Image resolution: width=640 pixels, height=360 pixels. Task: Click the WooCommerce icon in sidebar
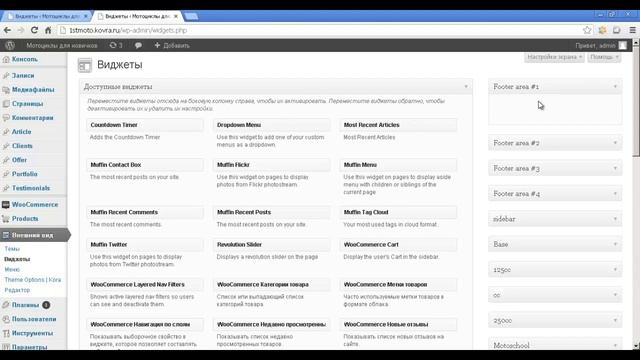tap(6, 204)
